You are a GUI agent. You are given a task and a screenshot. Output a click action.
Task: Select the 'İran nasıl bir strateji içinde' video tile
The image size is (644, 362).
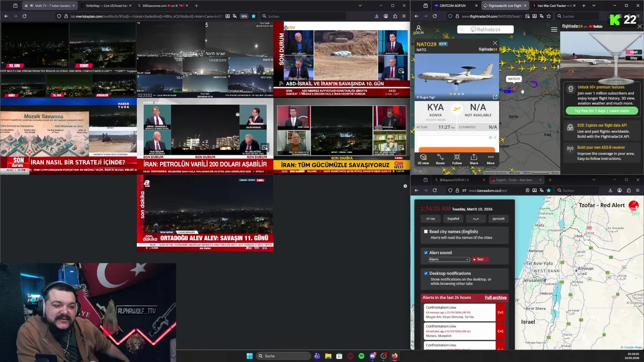coord(68,135)
